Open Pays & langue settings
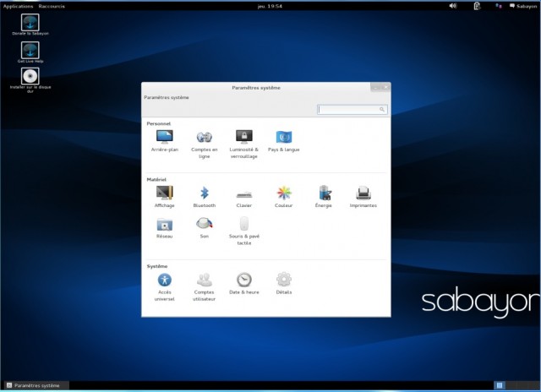Image resolution: width=541 pixels, height=392 pixels. [284, 141]
